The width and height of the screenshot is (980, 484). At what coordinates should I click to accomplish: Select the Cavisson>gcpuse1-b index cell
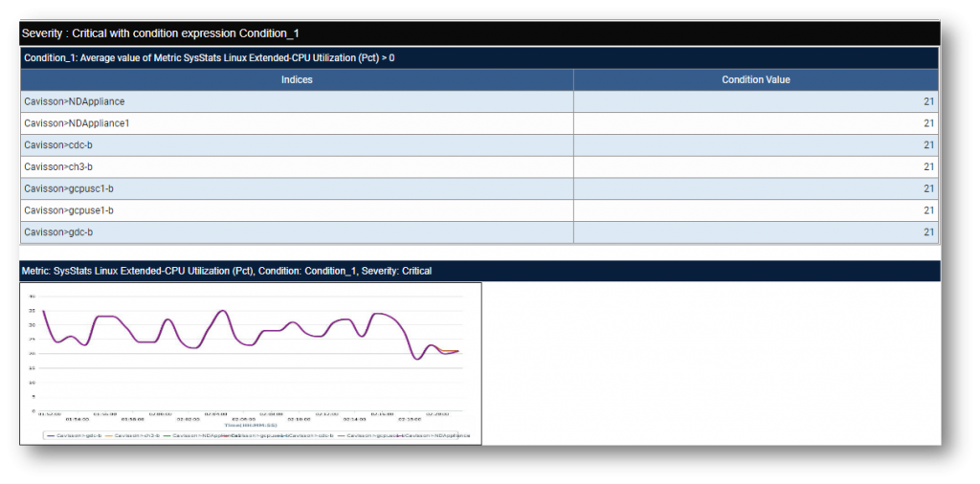tap(297, 210)
